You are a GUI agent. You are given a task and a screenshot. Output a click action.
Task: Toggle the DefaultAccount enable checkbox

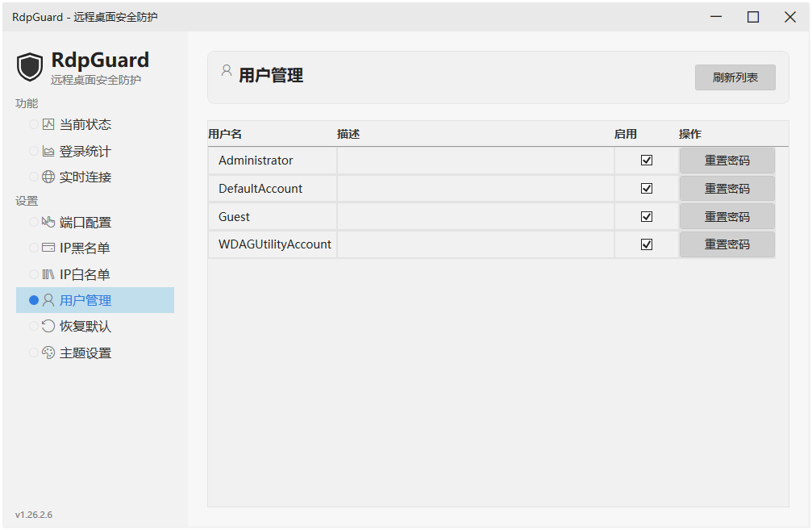click(x=646, y=188)
